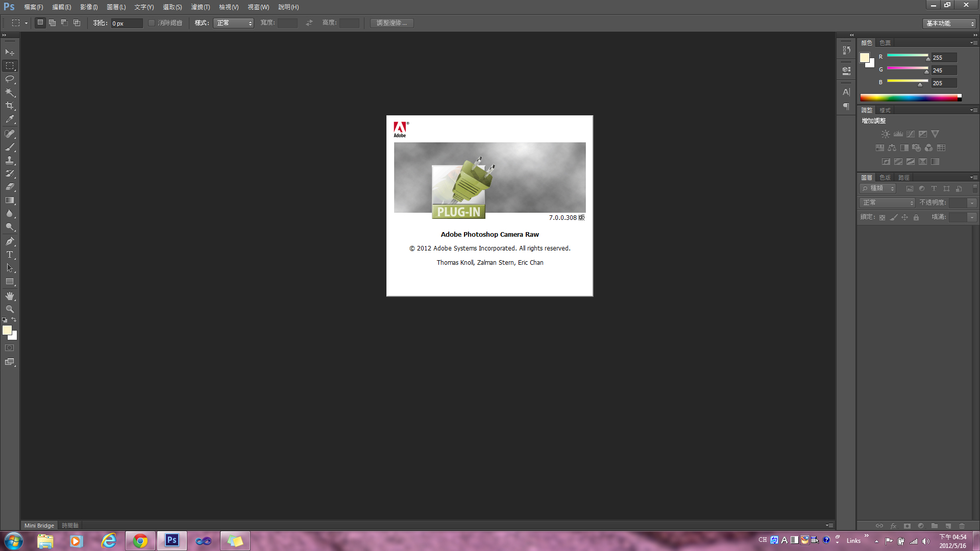This screenshot has width=980, height=551.
Task: Open the 基本功能 workspace dropdown
Action: coord(949,23)
